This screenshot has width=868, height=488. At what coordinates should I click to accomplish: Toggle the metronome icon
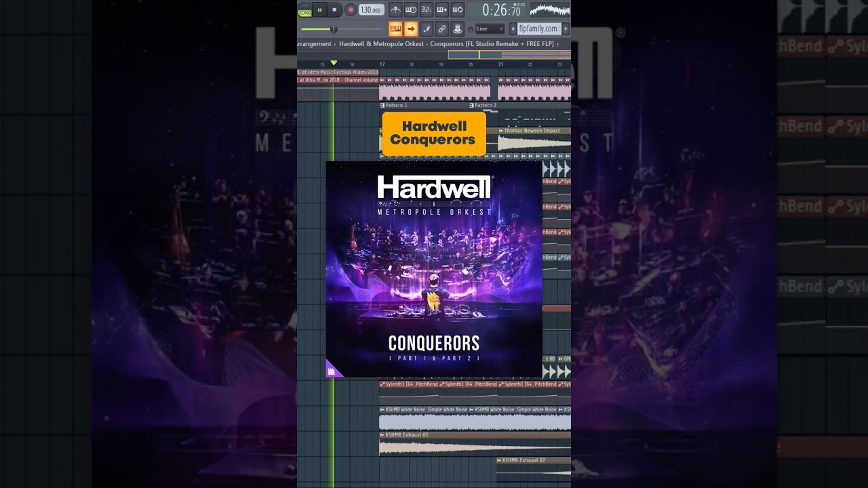(x=395, y=9)
